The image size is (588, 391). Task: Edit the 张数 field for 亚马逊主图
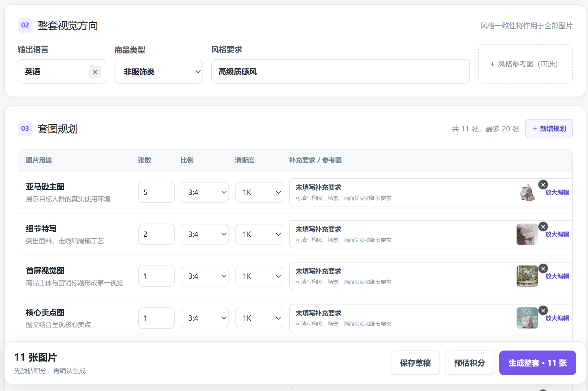pyautogui.click(x=156, y=192)
